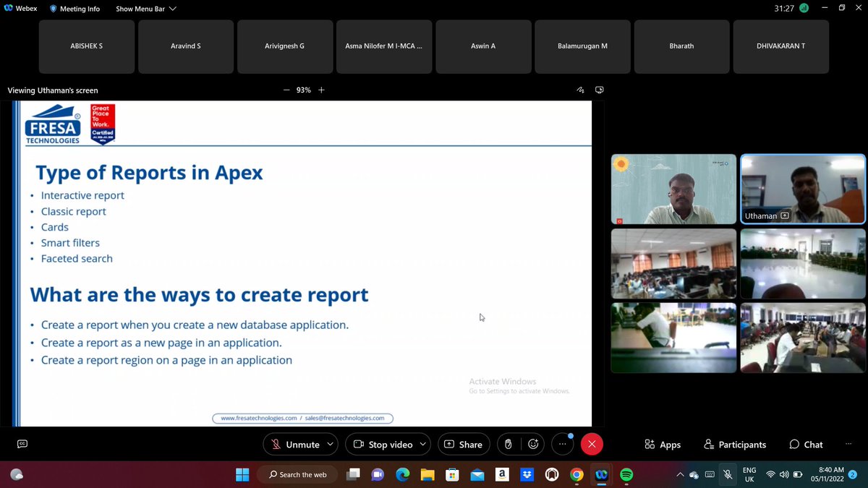
Task: Open Dropbox from the taskbar
Action: coord(527,474)
